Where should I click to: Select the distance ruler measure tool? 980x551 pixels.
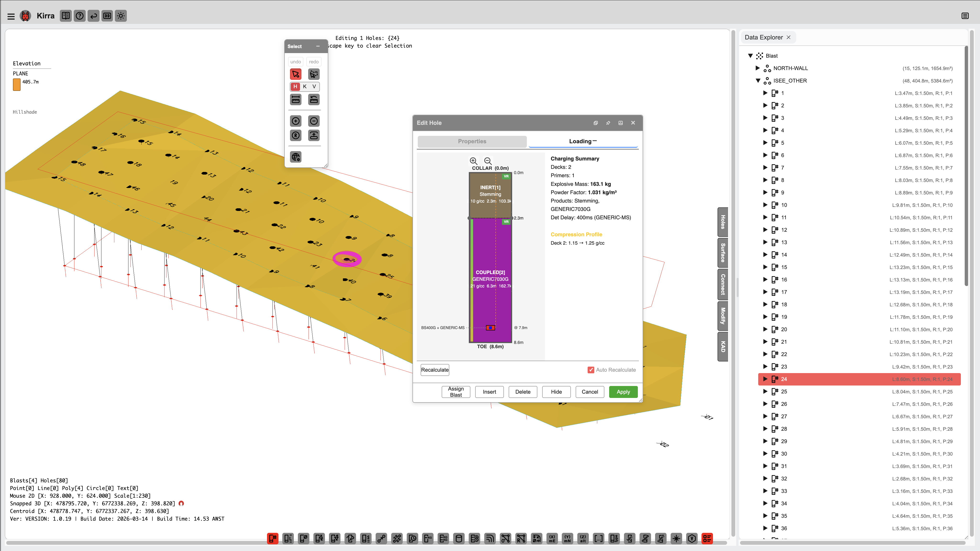pos(295,100)
